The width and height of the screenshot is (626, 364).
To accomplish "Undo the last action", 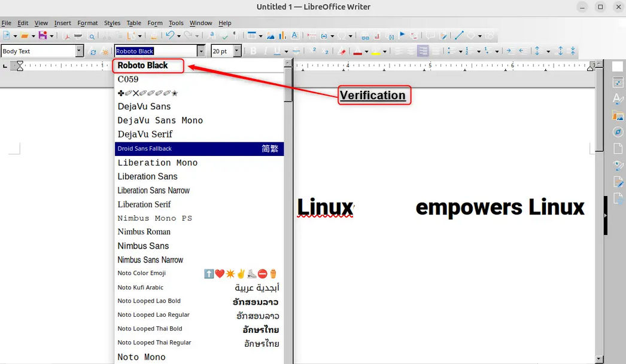I will (170, 36).
